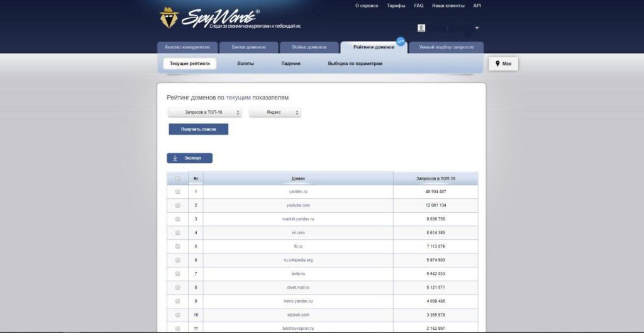Click the Экспорт button
644x333 pixels.
click(189, 158)
